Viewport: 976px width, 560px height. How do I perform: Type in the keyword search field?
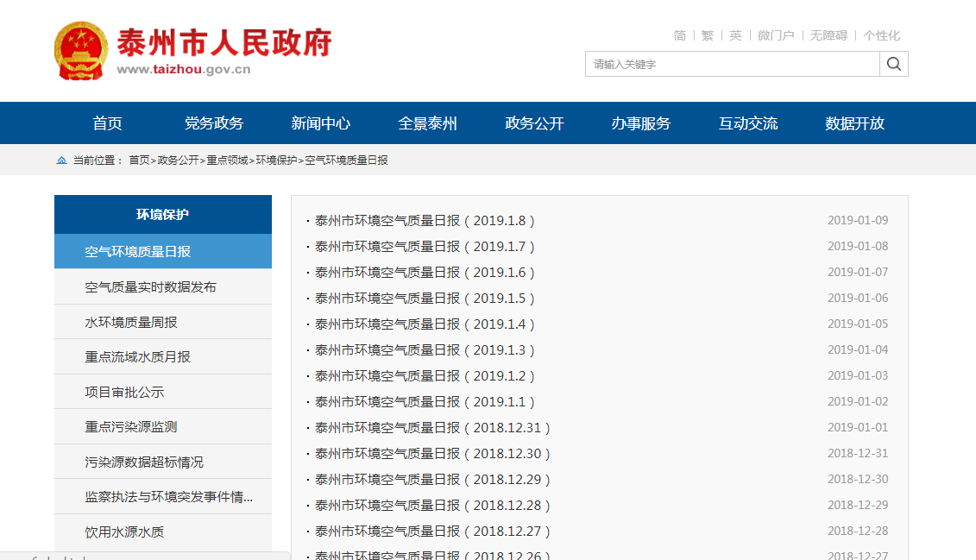[732, 64]
